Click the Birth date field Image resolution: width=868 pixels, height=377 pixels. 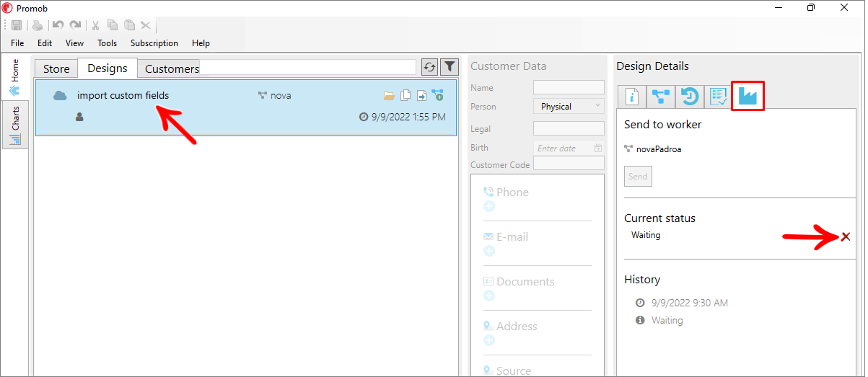569,148
